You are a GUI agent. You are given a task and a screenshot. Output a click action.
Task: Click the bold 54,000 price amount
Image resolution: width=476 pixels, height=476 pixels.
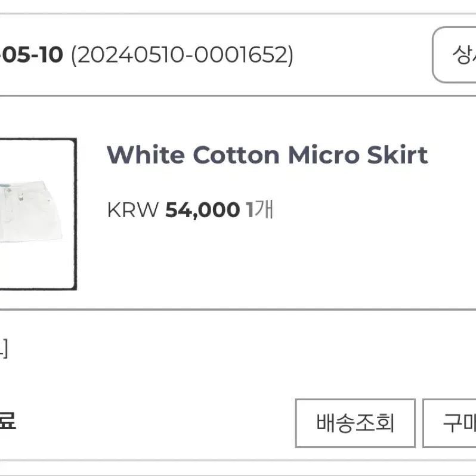[202, 210]
